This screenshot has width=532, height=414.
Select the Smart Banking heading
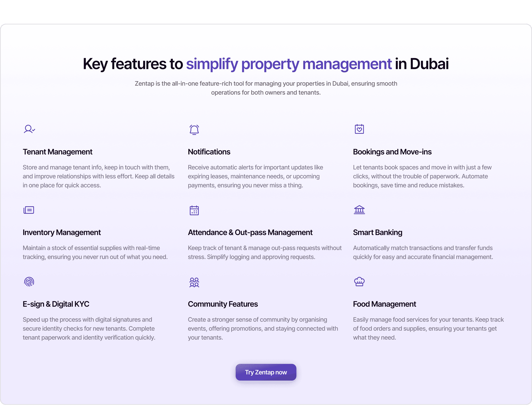(x=378, y=232)
